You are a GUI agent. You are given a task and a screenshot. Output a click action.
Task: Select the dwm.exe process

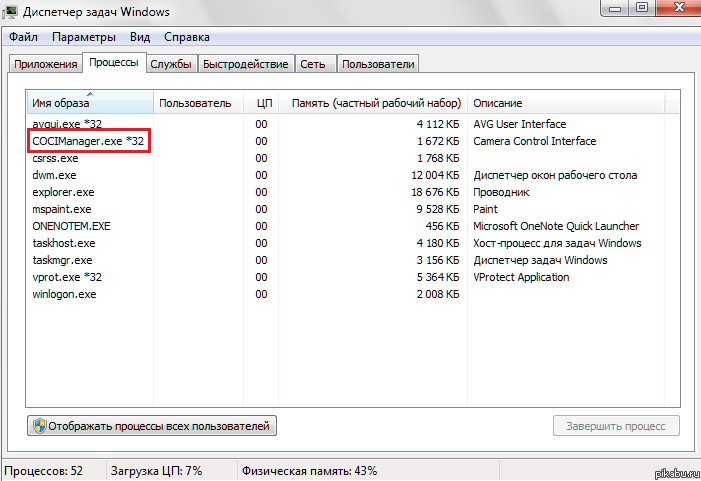tap(55, 175)
